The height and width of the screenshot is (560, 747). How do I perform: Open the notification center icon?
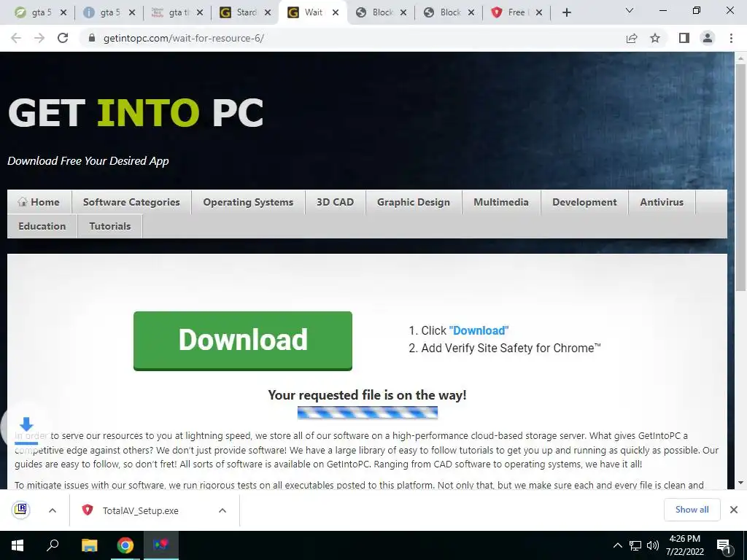click(x=724, y=545)
